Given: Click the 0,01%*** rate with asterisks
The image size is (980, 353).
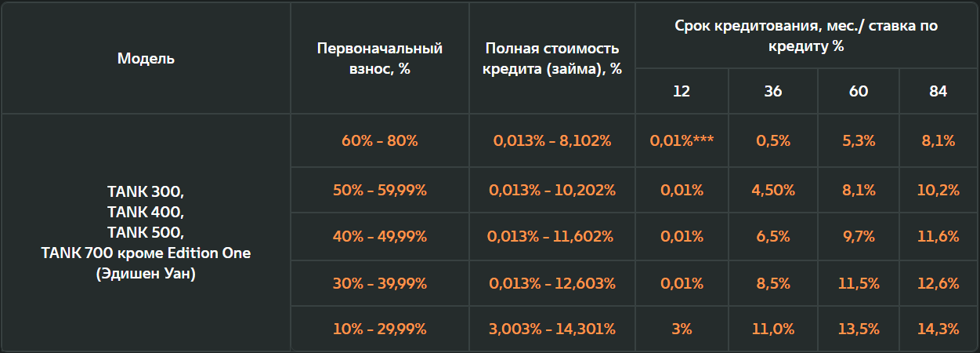Looking at the screenshot, I should [x=682, y=141].
